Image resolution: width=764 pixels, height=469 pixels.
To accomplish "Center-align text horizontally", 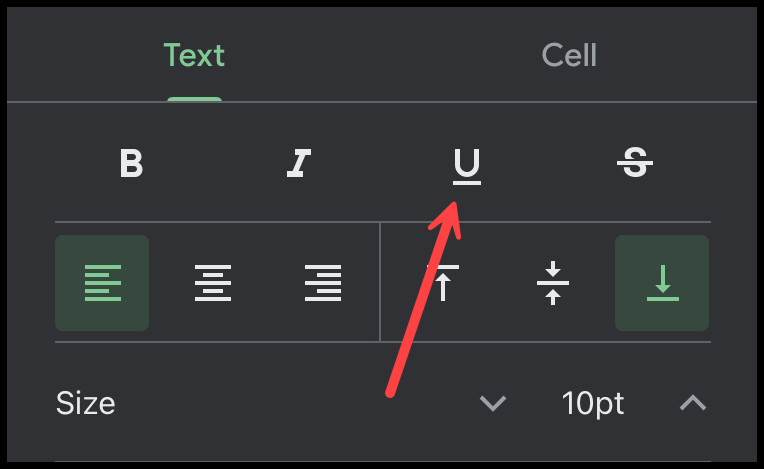I will coord(213,283).
